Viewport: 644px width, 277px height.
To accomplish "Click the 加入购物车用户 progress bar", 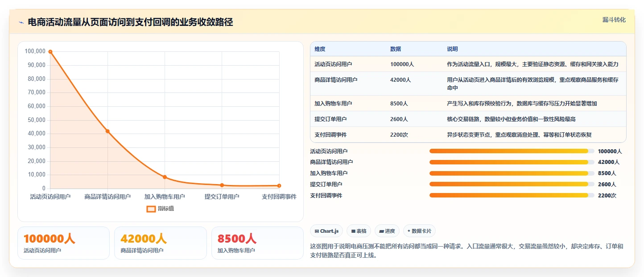I will click(512, 173).
